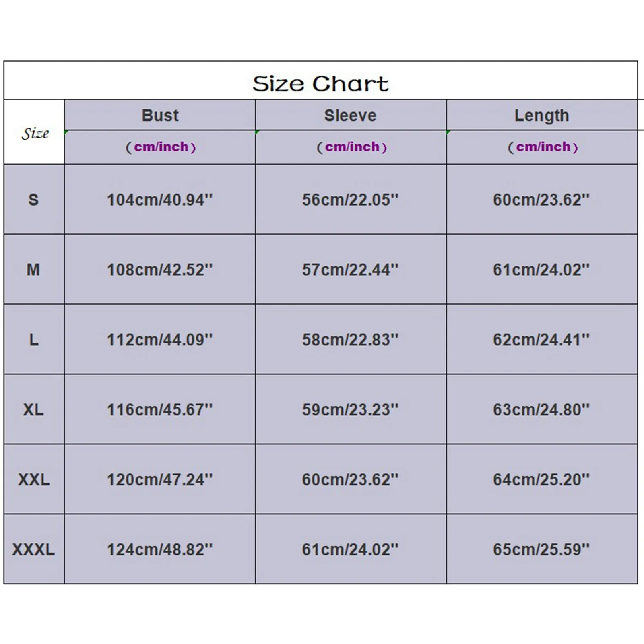Select the XXL size row label

click(x=34, y=479)
